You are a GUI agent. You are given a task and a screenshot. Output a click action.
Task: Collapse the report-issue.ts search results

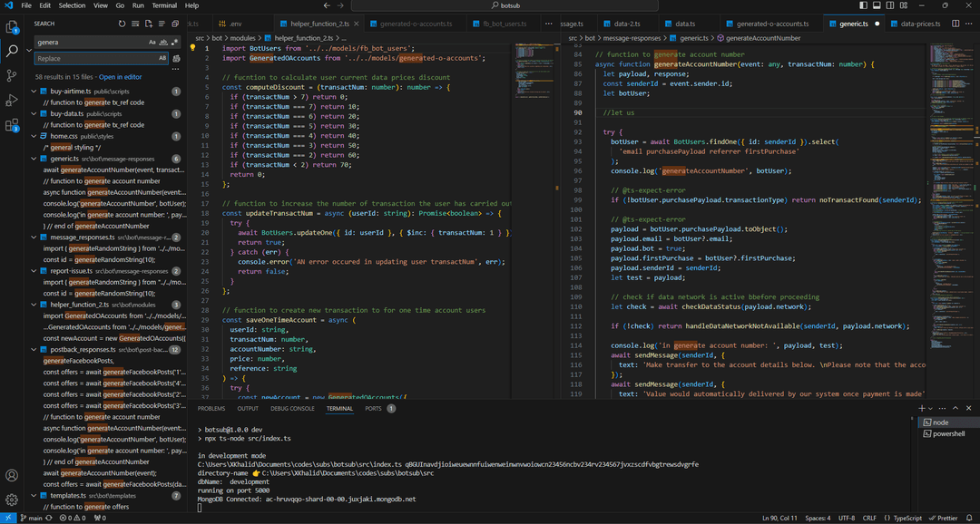[x=34, y=271]
